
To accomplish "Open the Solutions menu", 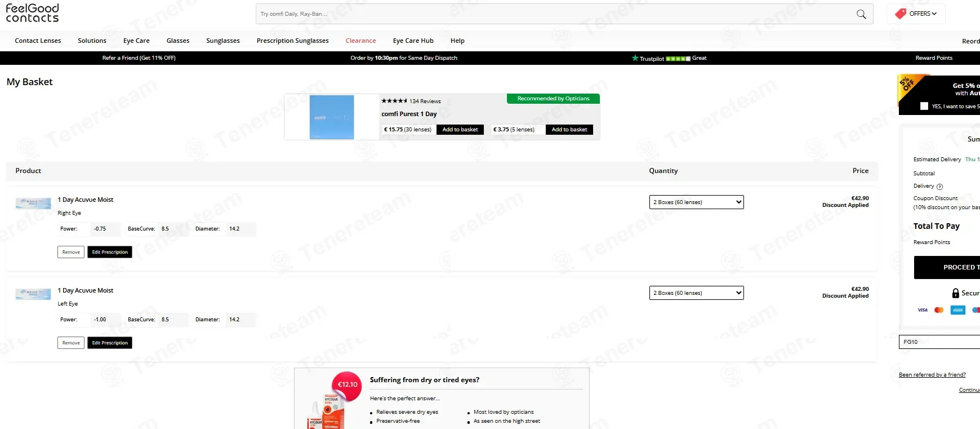I will coord(92,41).
